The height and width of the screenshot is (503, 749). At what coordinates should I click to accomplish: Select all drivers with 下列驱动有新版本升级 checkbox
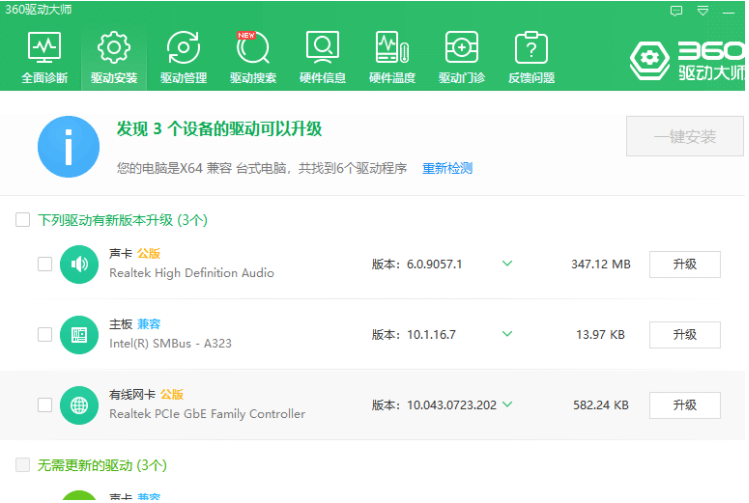(x=23, y=220)
